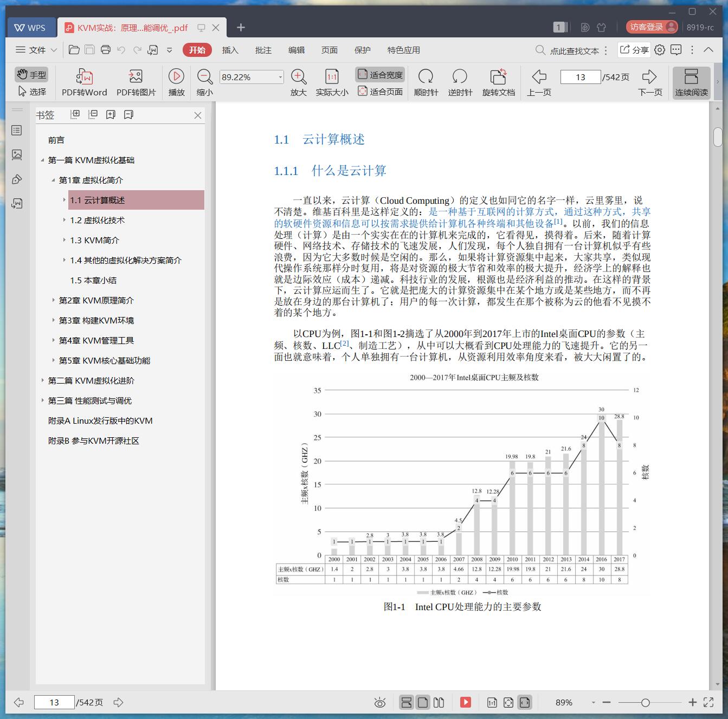The width and height of the screenshot is (728, 719).
Task: Go to previous page (上一页)
Action: point(539,82)
